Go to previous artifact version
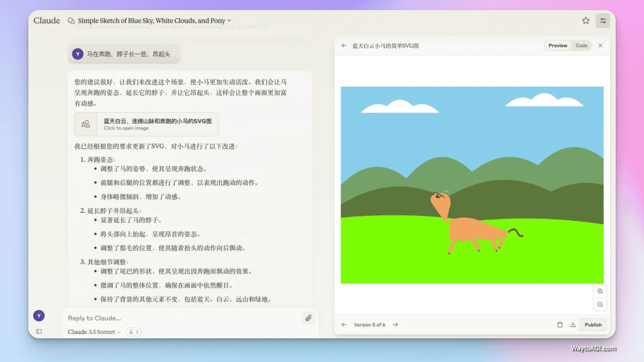This screenshot has height=362, width=644. point(344,324)
